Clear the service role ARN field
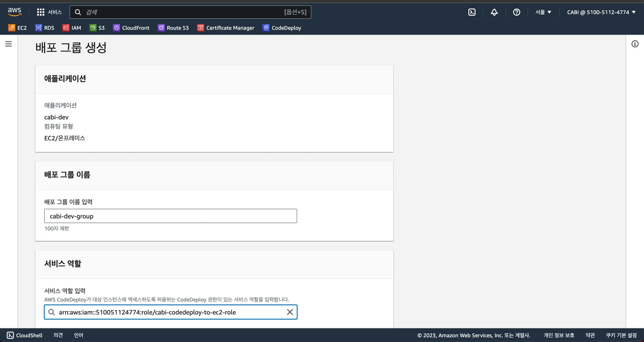644x342 pixels. (290, 312)
